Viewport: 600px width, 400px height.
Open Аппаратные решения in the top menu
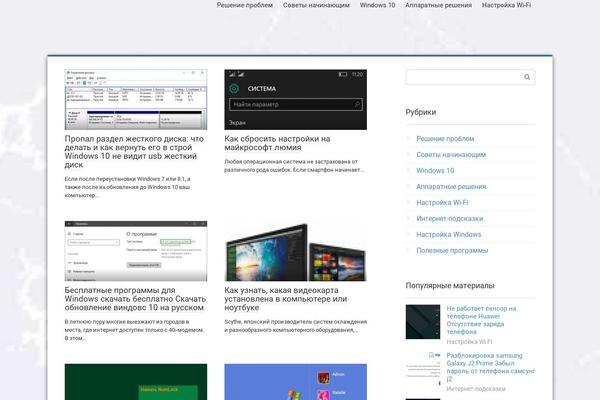click(439, 5)
